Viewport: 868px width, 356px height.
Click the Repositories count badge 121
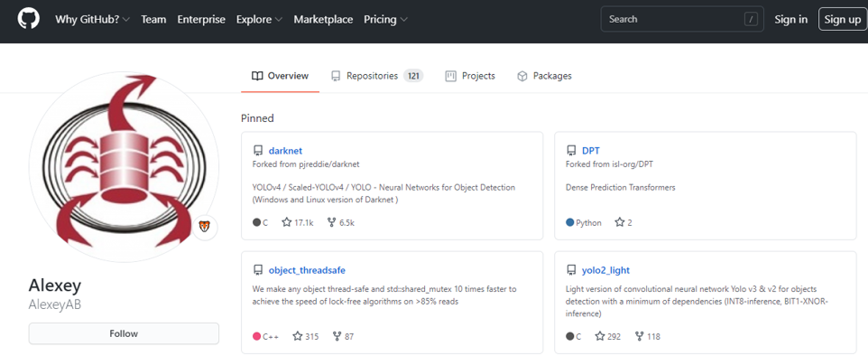(x=413, y=76)
